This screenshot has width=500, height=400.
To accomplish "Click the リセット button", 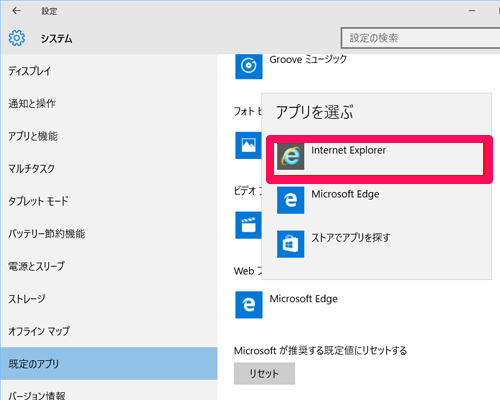I will (264, 374).
